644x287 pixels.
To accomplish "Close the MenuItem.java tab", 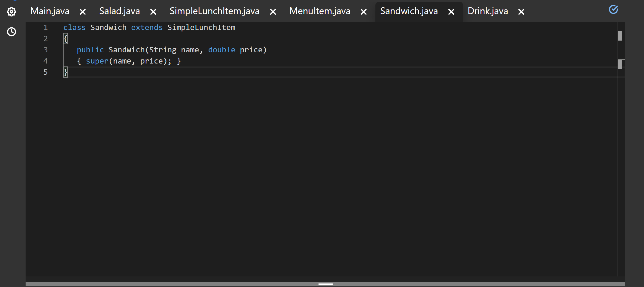I will (x=363, y=12).
